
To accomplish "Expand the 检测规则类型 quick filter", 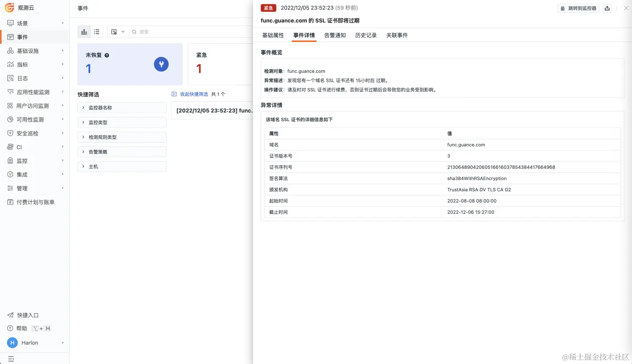I will pyautogui.click(x=122, y=137).
